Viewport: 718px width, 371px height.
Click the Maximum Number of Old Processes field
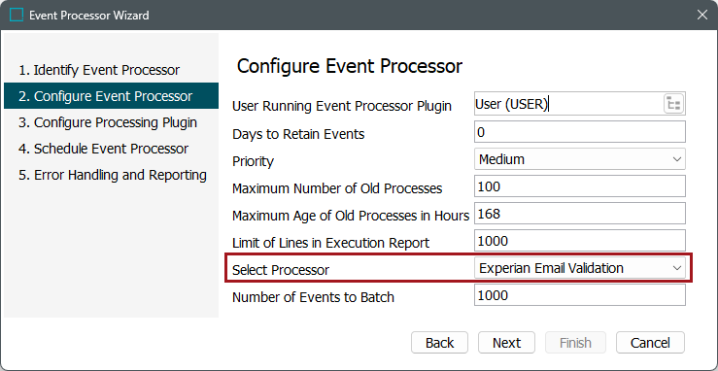[x=580, y=186]
